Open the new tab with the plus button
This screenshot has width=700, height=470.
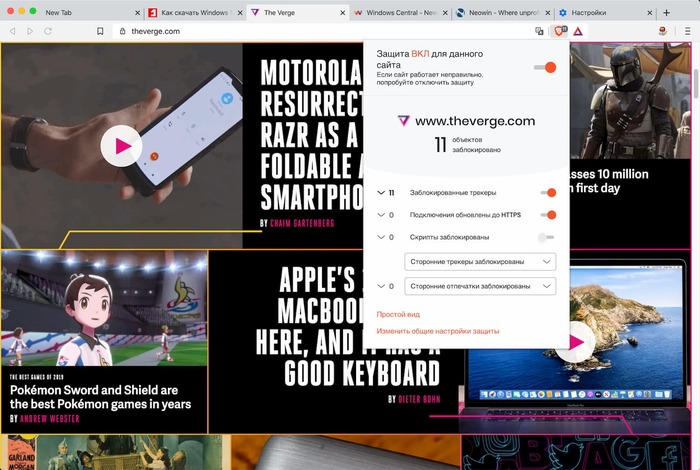(667, 13)
